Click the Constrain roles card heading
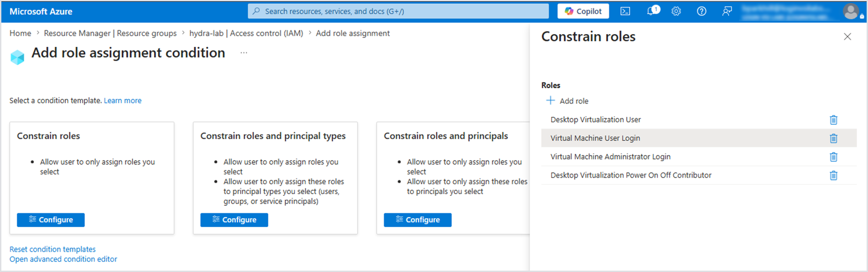868x272 pixels. point(48,136)
